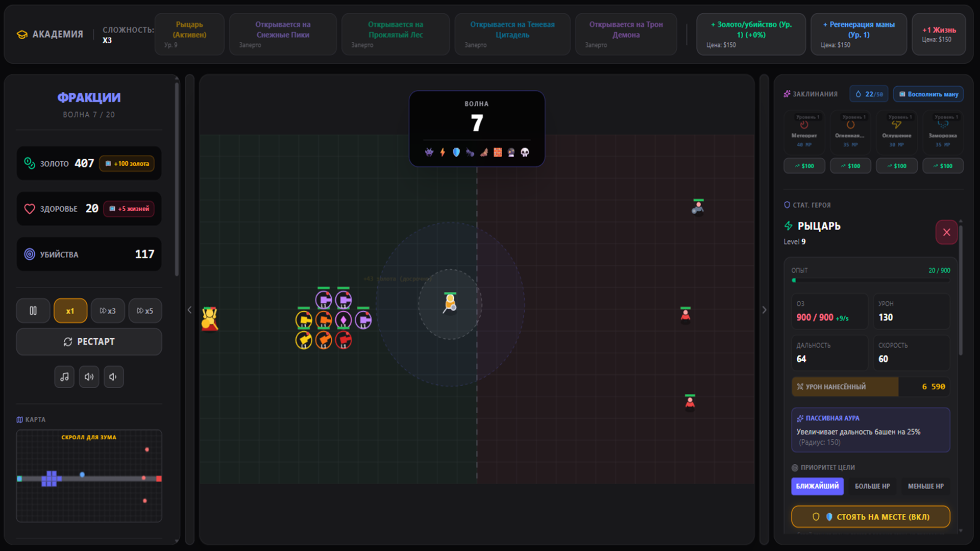This screenshot has height=551, width=980.
Task: Set target priority to Больше HP
Action: click(x=872, y=486)
